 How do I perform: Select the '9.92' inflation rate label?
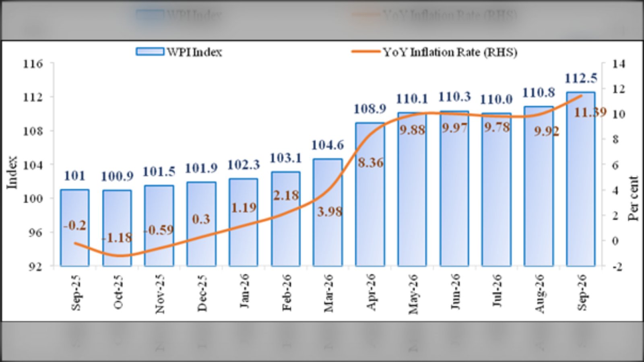coord(547,131)
